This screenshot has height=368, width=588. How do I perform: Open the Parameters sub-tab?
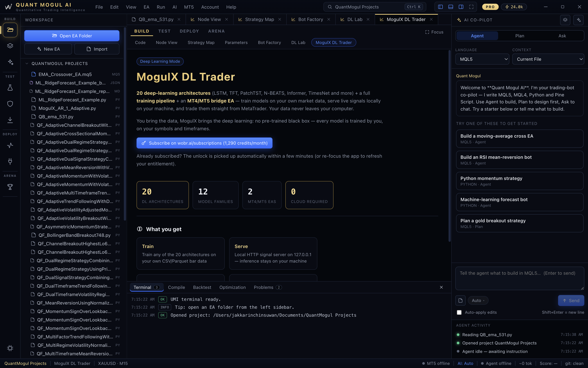coord(236,43)
